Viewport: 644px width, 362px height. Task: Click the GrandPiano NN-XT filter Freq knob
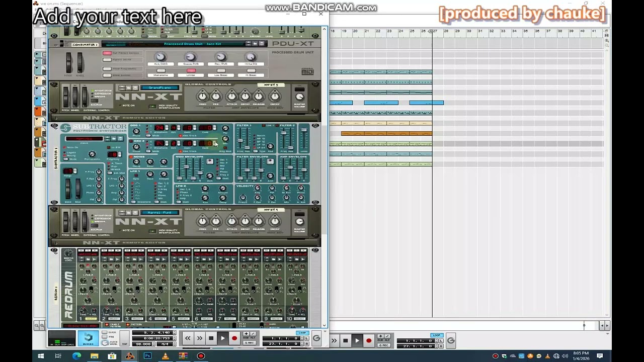point(202,96)
